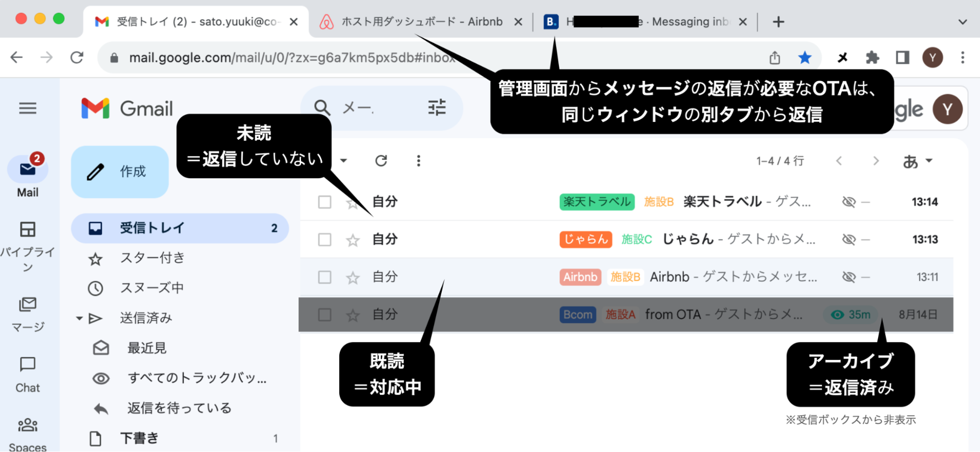Open the Gmail main menu hamburger icon

(x=28, y=108)
